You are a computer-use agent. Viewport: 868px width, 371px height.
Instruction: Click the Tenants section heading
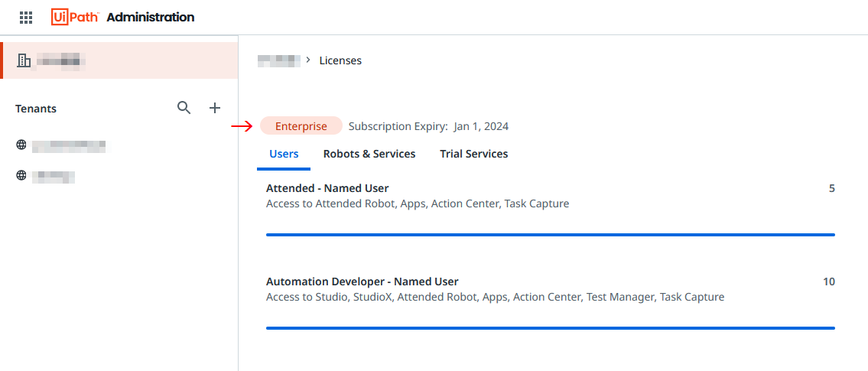(x=36, y=109)
